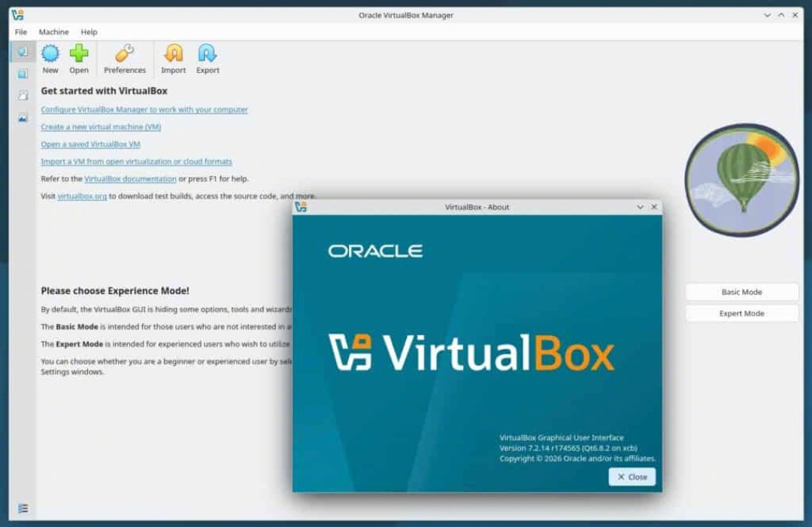Open the VirtualBox documentation link
This screenshot has width=812, height=527.
pyautogui.click(x=130, y=179)
